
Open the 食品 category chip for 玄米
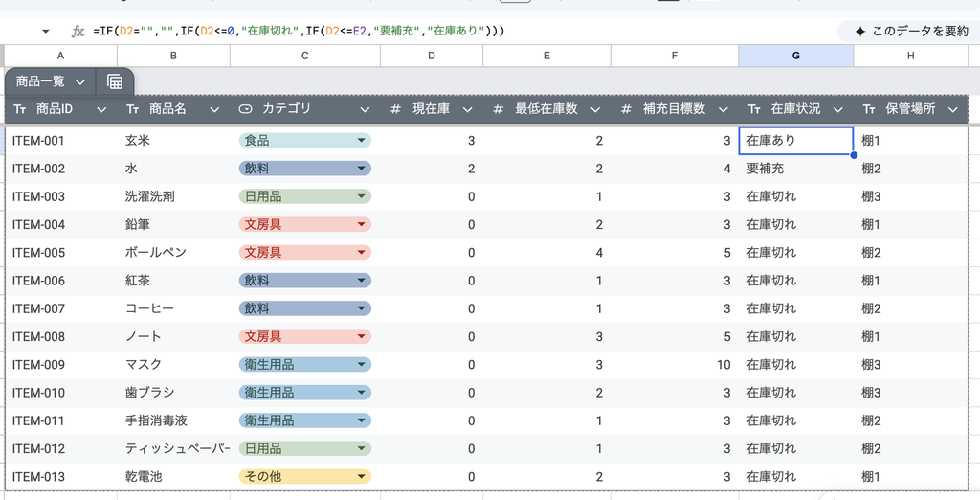point(305,140)
